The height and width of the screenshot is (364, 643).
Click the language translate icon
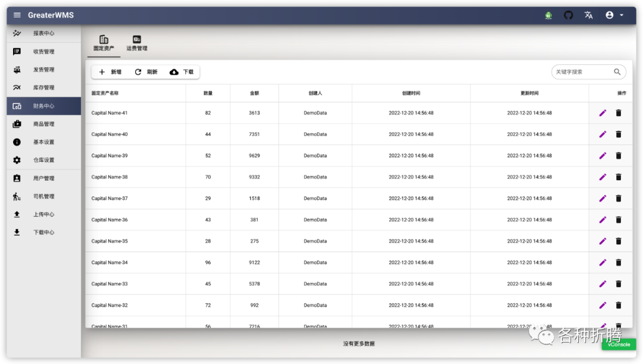pyautogui.click(x=588, y=15)
